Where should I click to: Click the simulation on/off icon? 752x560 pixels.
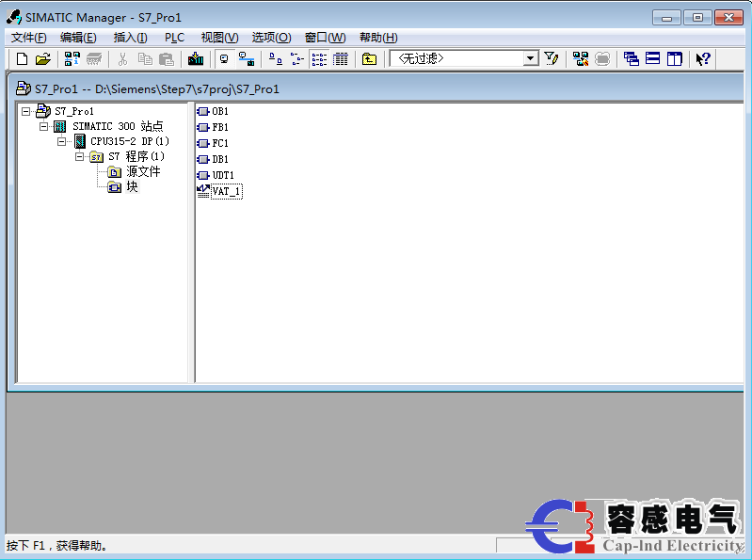click(x=602, y=59)
